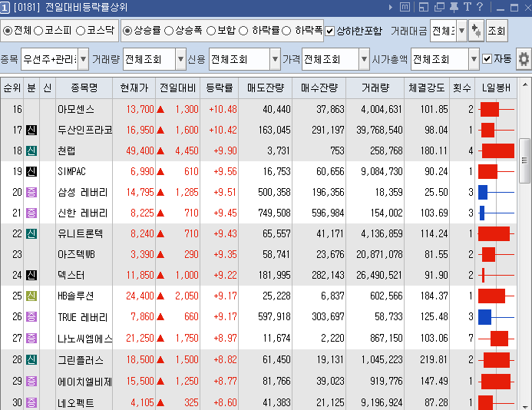The image size is (532, 410).
Task: Open the 종목 우선주+관리 dropdown
Action: [x=84, y=59]
